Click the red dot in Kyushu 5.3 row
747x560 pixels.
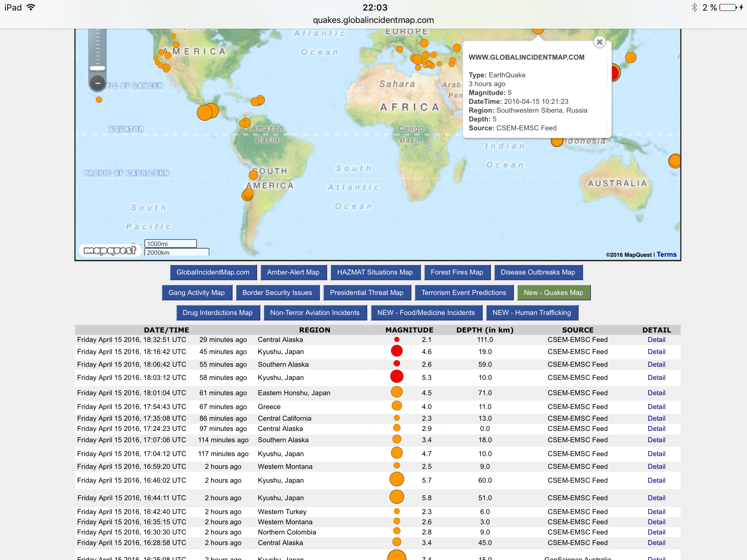[397, 376]
